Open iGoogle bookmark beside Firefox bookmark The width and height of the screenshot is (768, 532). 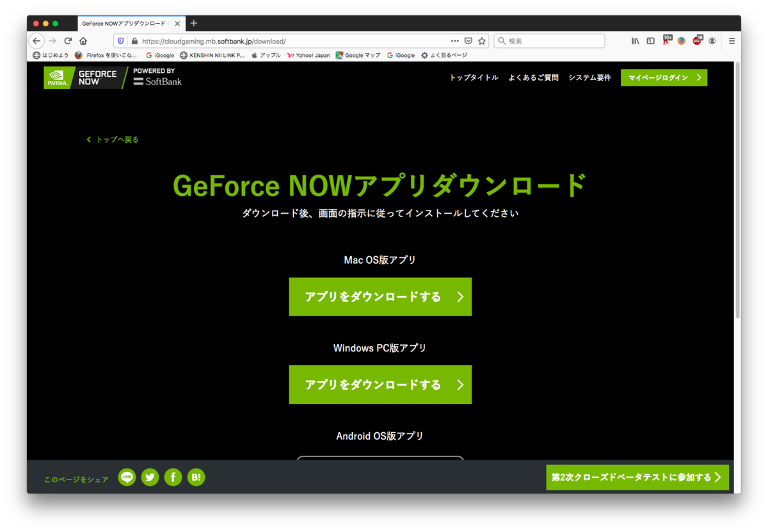point(160,56)
